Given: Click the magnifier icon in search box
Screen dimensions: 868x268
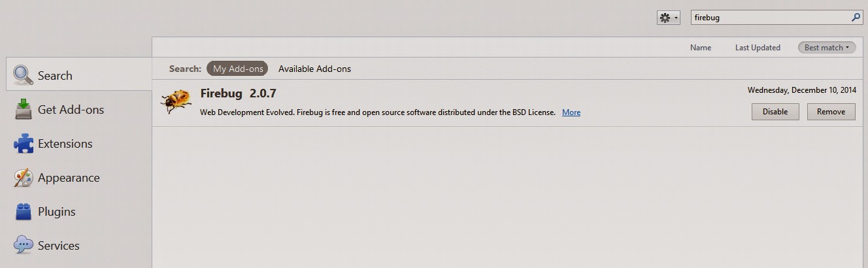Looking at the screenshot, I should [856, 18].
